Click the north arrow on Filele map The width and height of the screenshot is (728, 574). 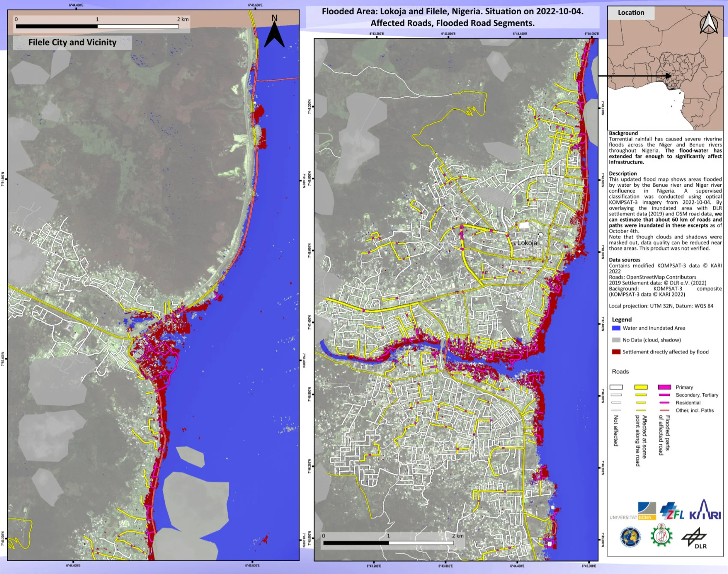pyautogui.click(x=274, y=32)
